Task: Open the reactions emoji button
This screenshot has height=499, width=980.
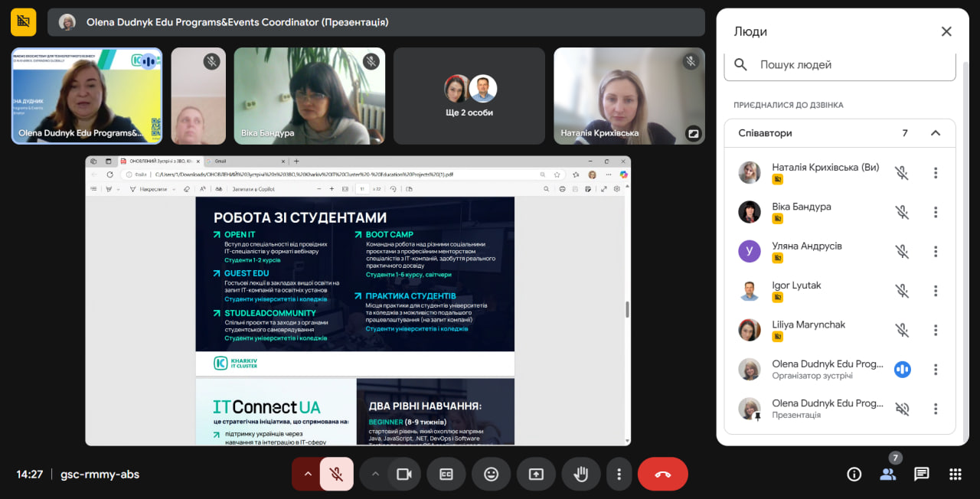Action: click(x=492, y=474)
